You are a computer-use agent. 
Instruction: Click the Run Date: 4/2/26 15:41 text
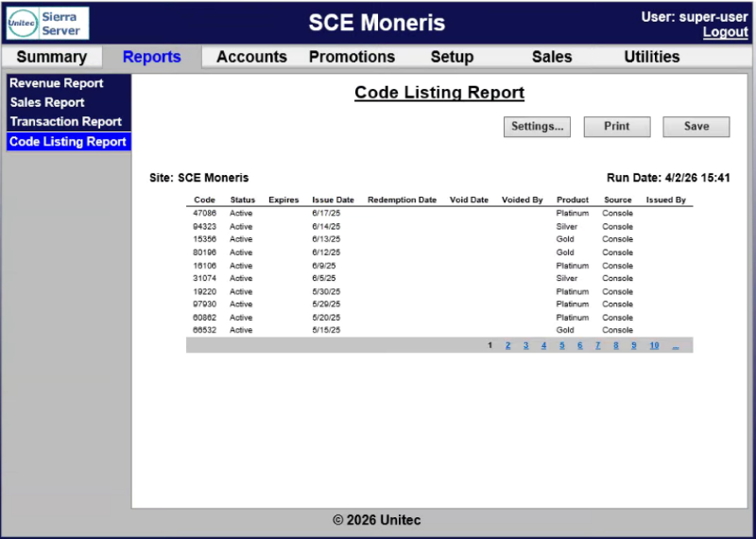[668, 178]
